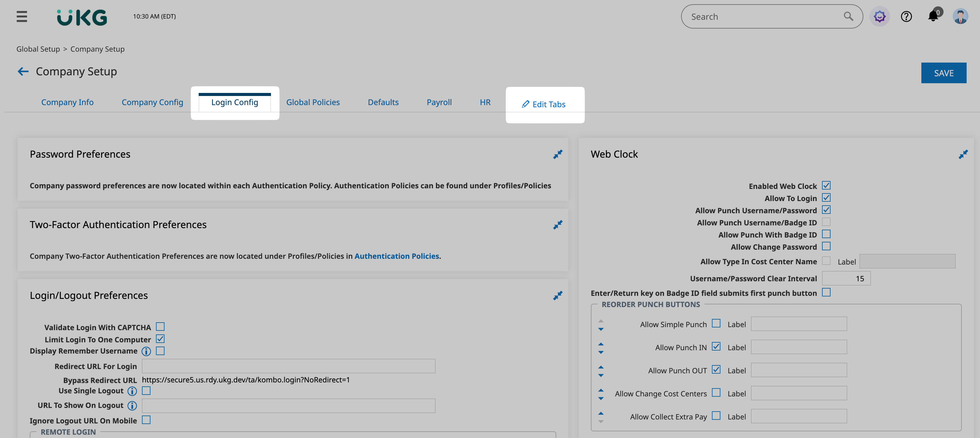980x438 pixels.
Task: Open the hamburger main menu
Action: [x=22, y=16]
